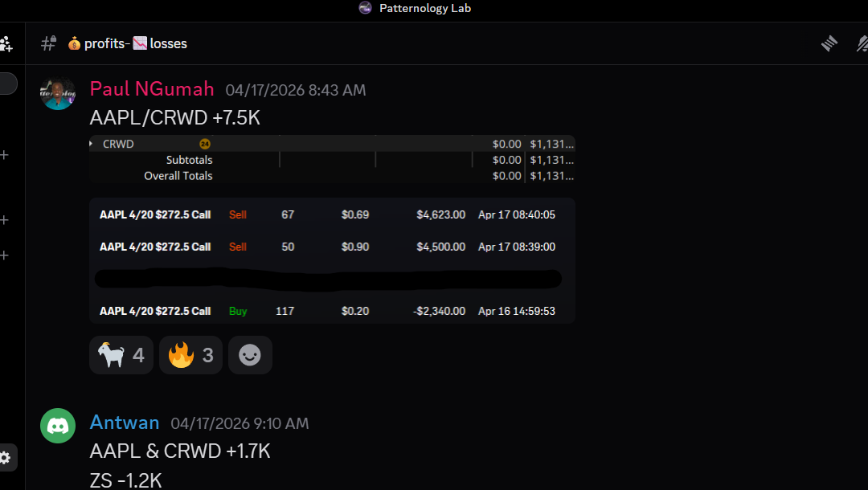Screen dimensions: 868x490
Task: Click the timestamp 04/17/2026 8:43 AM
Action: [296, 90]
